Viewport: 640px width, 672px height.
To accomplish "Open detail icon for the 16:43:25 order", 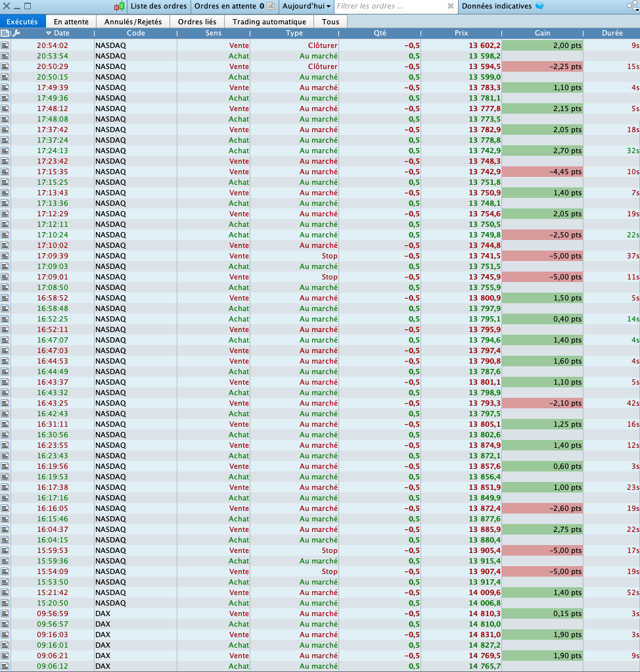I will (5, 403).
